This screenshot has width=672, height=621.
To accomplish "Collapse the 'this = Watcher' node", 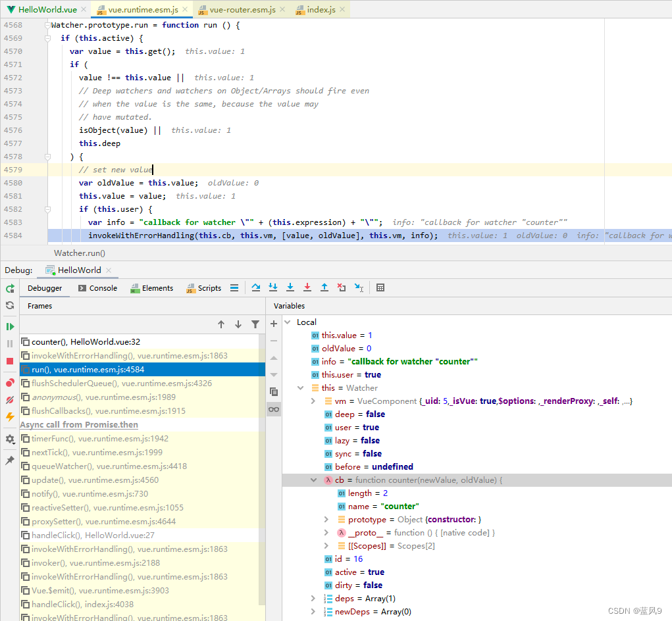I will (x=301, y=388).
